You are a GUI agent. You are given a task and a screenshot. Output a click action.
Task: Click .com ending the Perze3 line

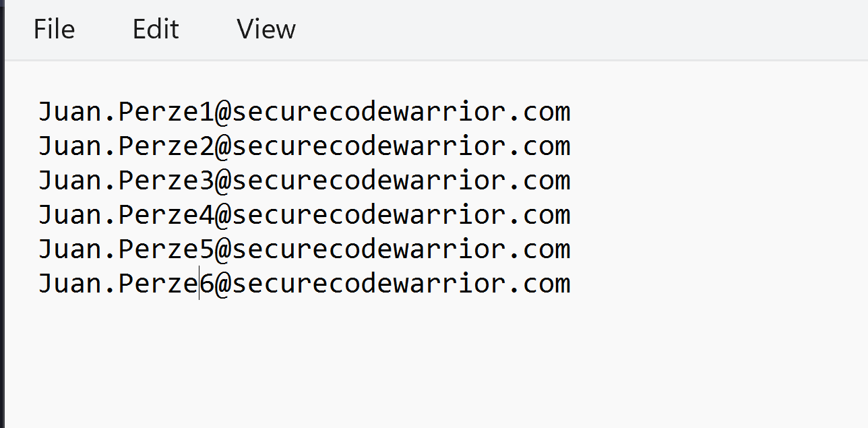point(538,181)
